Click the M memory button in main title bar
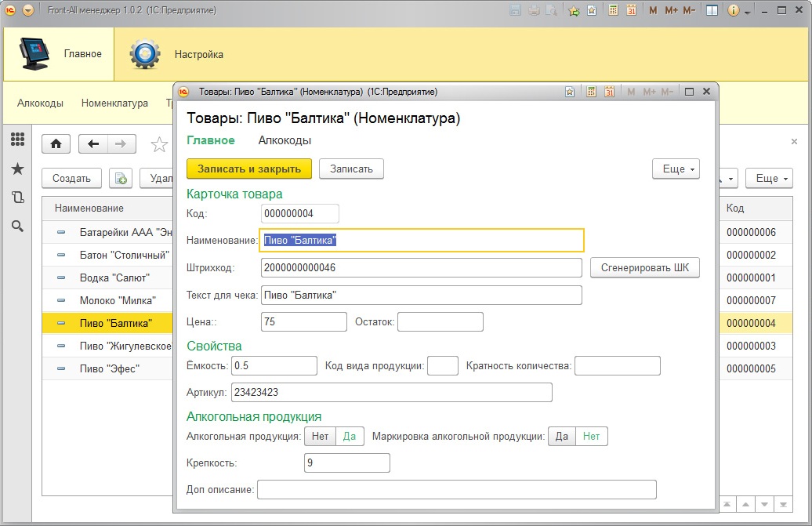The width and height of the screenshot is (812, 526). tap(653, 10)
